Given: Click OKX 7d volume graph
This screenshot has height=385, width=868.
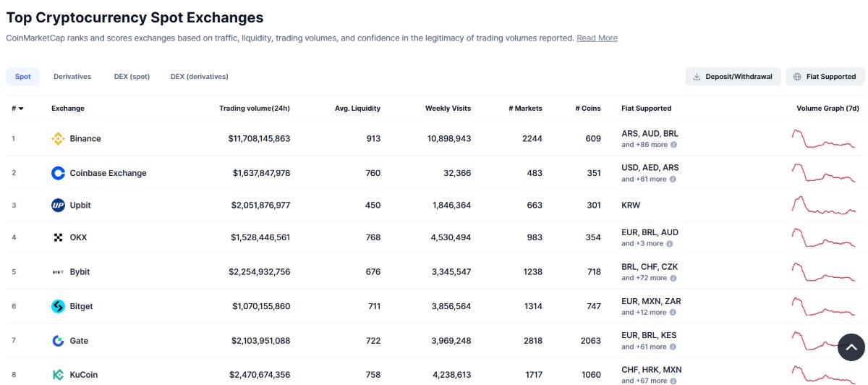Looking at the screenshot, I should point(824,237).
